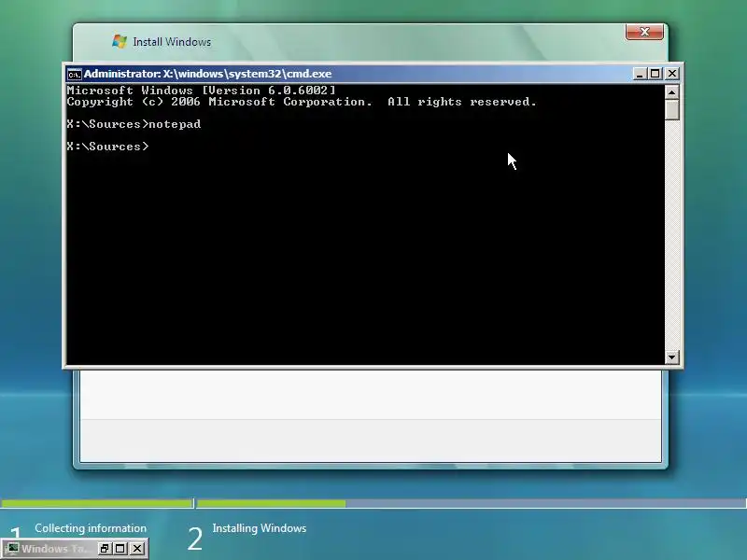Click the 'X:\Sources>notepad' command line
The width and height of the screenshot is (747, 560).
click(134, 124)
